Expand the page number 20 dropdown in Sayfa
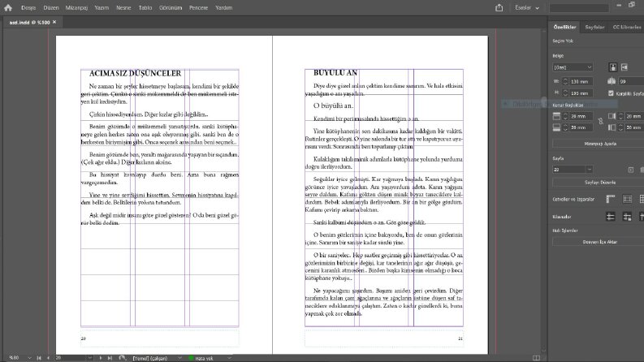 pyautogui.click(x=590, y=169)
